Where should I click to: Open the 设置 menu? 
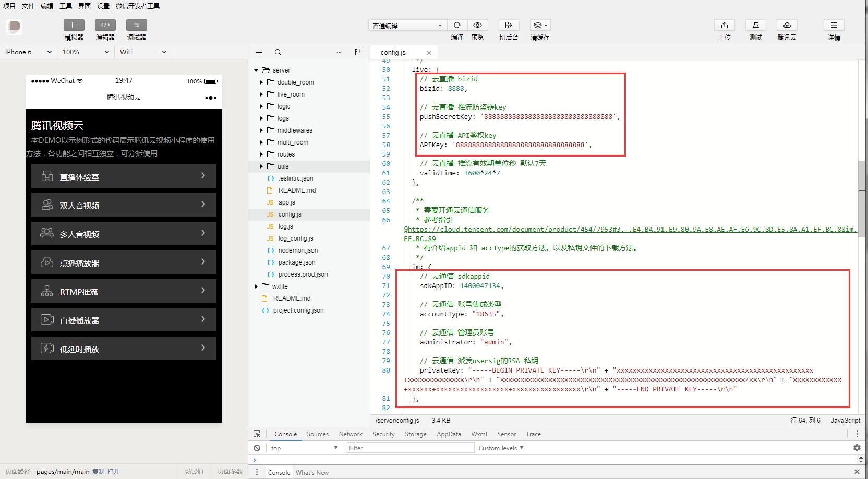(x=102, y=6)
